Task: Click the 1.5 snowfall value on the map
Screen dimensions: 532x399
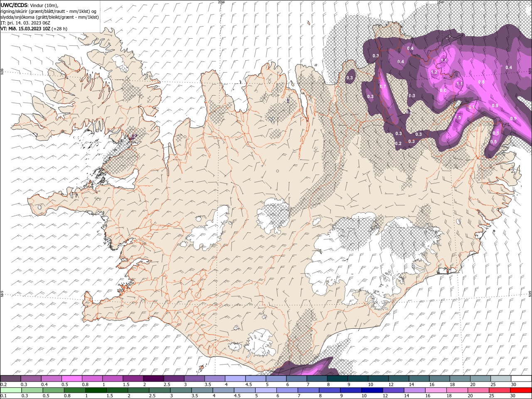Action: tap(458, 118)
